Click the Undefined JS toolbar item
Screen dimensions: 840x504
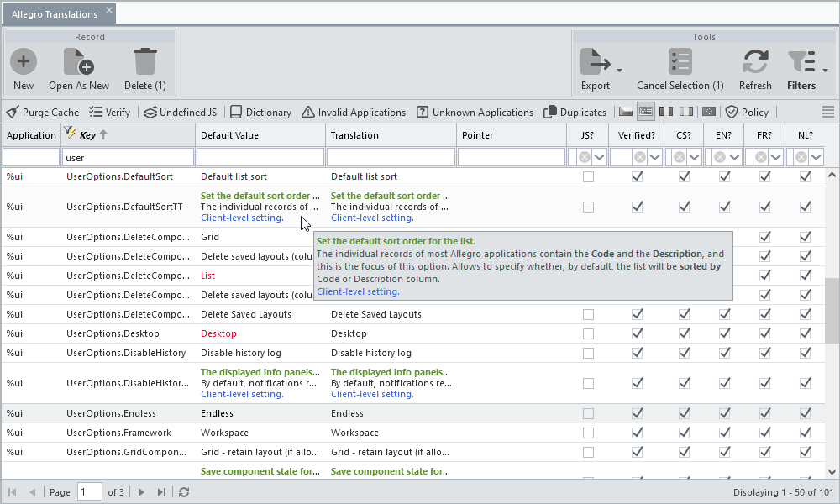pos(181,113)
